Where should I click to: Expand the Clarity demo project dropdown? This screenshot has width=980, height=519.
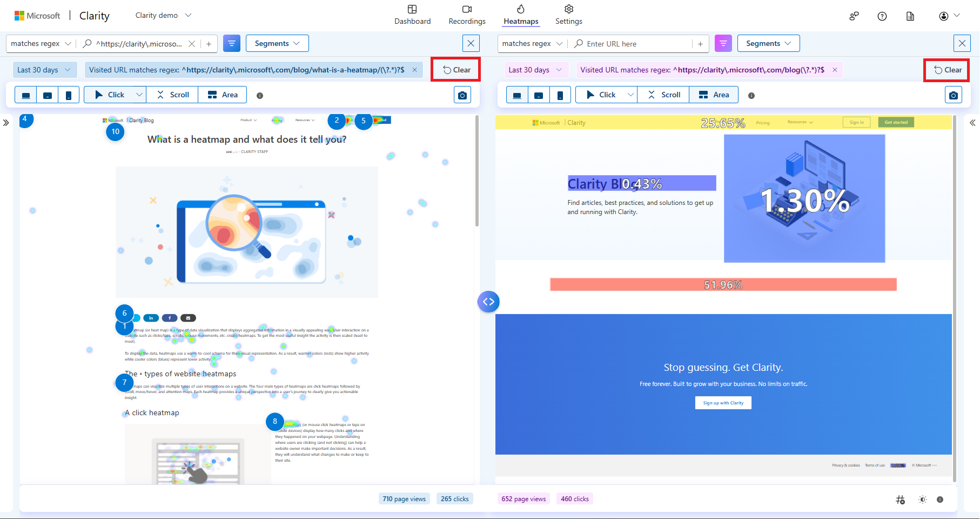click(x=163, y=15)
